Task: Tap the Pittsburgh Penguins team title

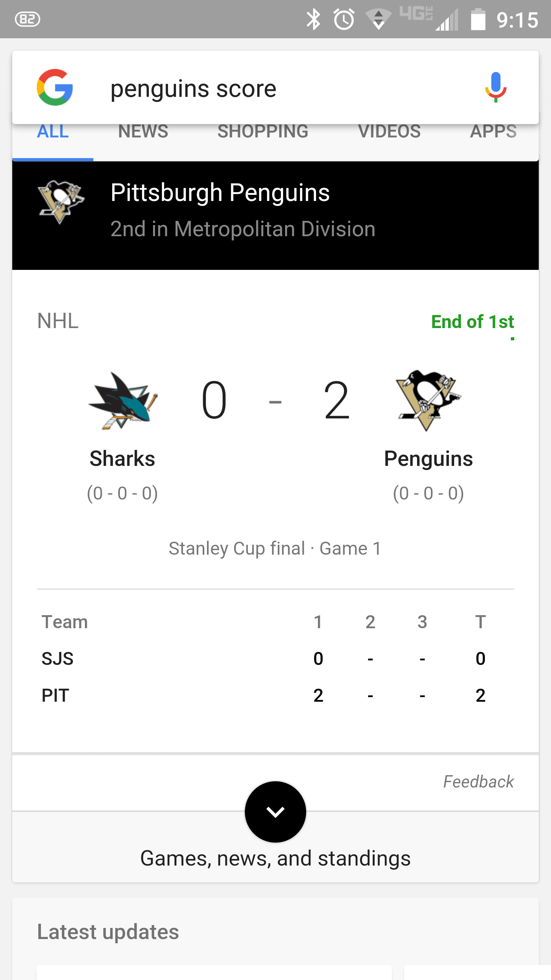Action: (220, 192)
